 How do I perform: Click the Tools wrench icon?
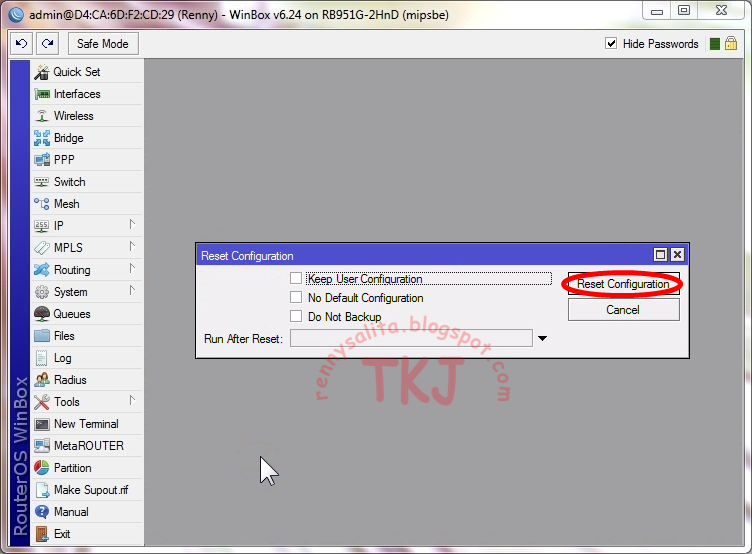pos(42,402)
